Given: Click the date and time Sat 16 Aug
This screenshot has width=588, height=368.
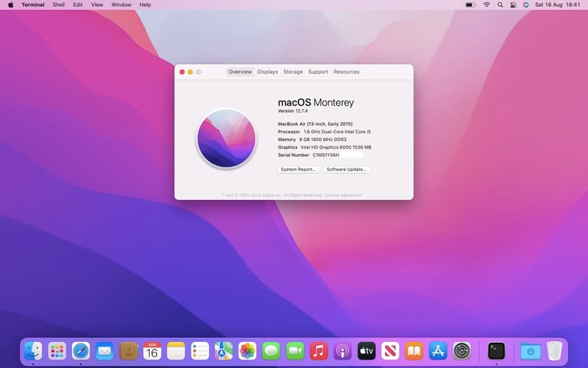Looking at the screenshot, I should [557, 5].
